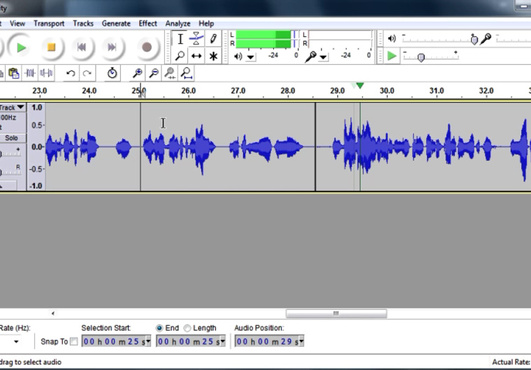Click the horizontal scrollbar thumb
This screenshot has width=531, height=370.
[x=336, y=313]
